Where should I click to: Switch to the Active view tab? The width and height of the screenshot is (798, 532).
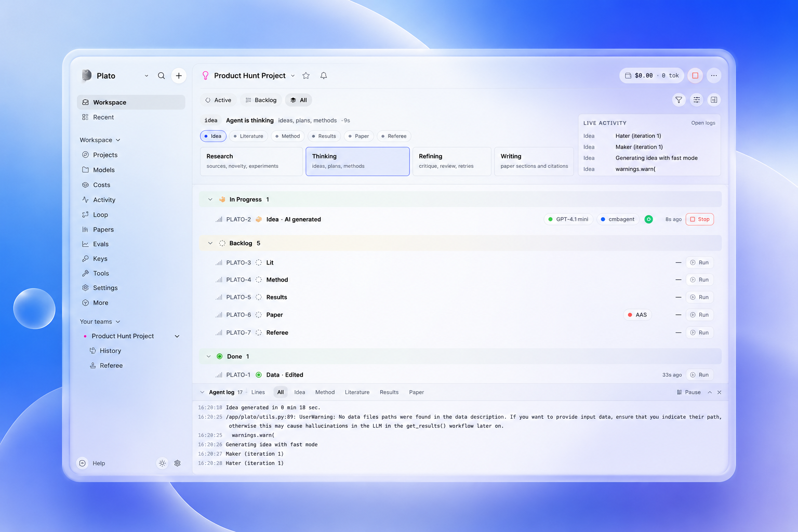click(218, 100)
